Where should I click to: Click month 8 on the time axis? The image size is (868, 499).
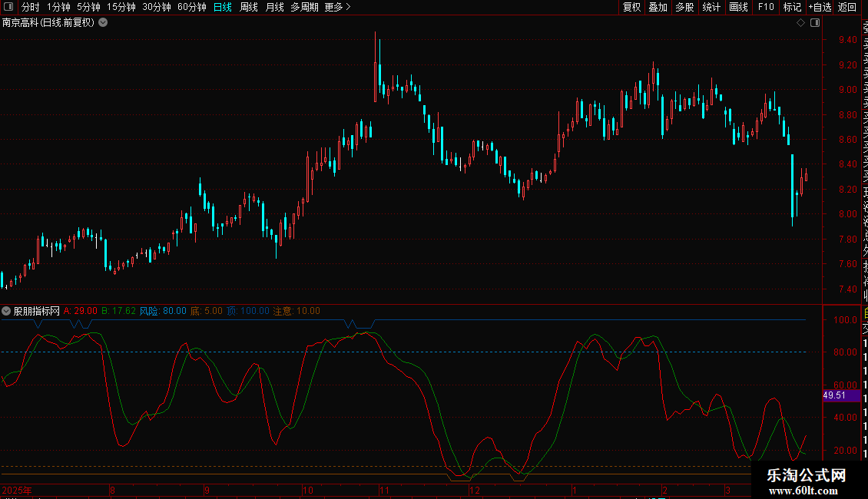112,491
